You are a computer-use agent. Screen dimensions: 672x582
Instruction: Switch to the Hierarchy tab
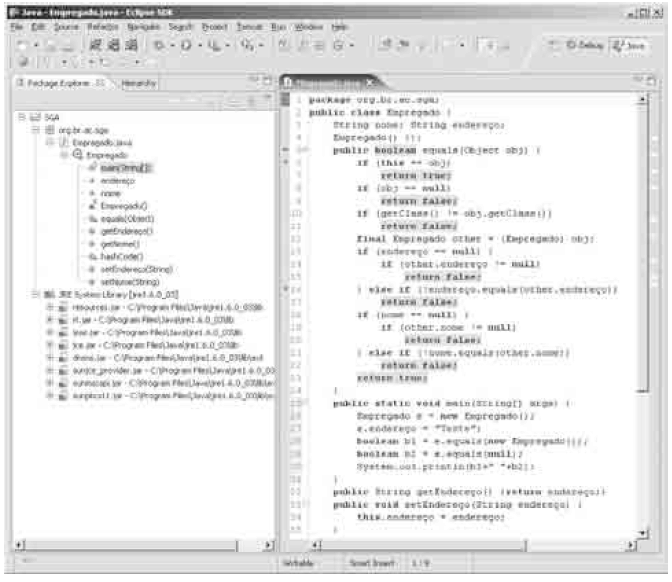pyautogui.click(x=139, y=84)
